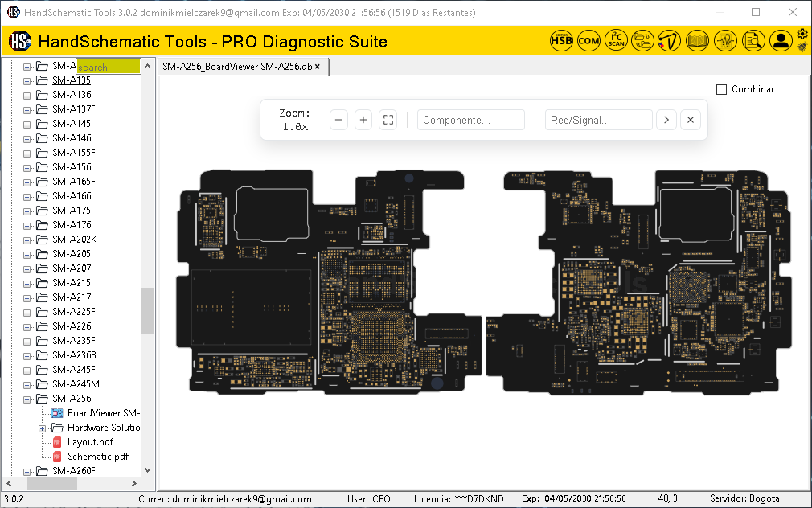Select the SM-A136 folder

click(72, 95)
